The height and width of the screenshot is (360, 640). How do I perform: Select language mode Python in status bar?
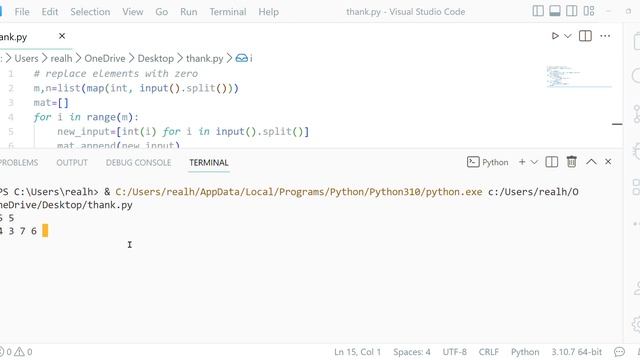(x=525, y=352)
